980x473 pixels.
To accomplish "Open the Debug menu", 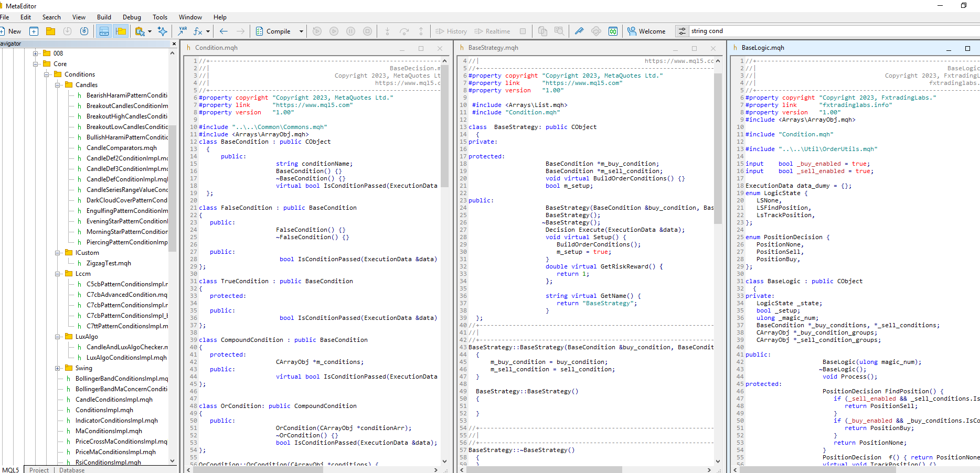I will click(x=132, y=17).
